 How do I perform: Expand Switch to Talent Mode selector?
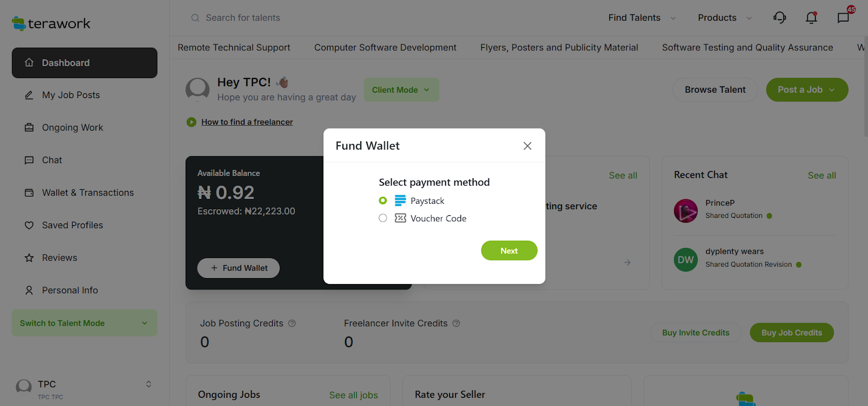(84, 323)
